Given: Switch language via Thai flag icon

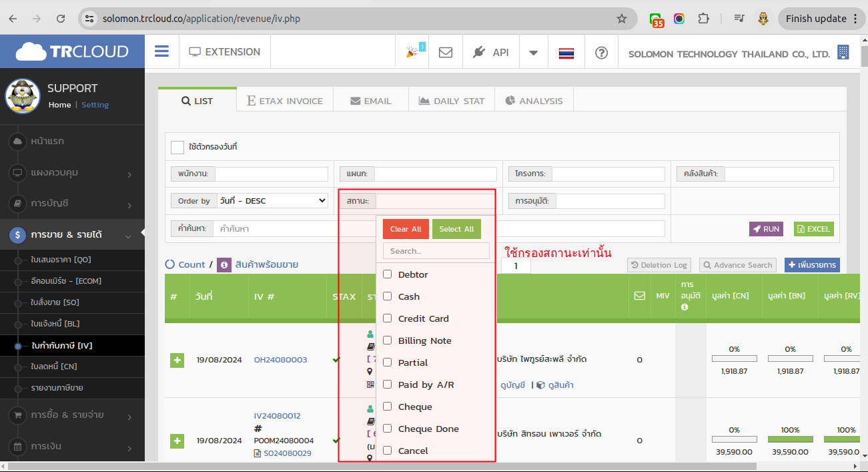Looking at the screenshot, I should [566, 52].
